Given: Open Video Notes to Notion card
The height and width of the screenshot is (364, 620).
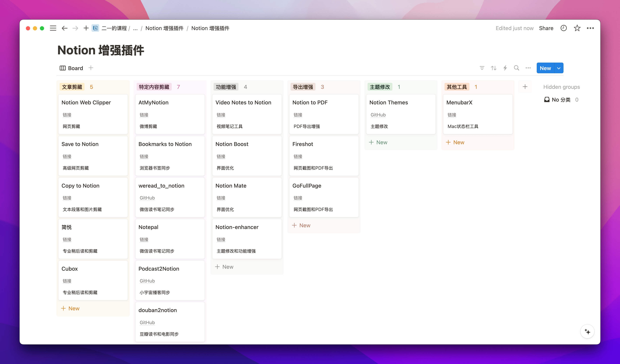Looking at the screenshot, I should coord(247,114).
